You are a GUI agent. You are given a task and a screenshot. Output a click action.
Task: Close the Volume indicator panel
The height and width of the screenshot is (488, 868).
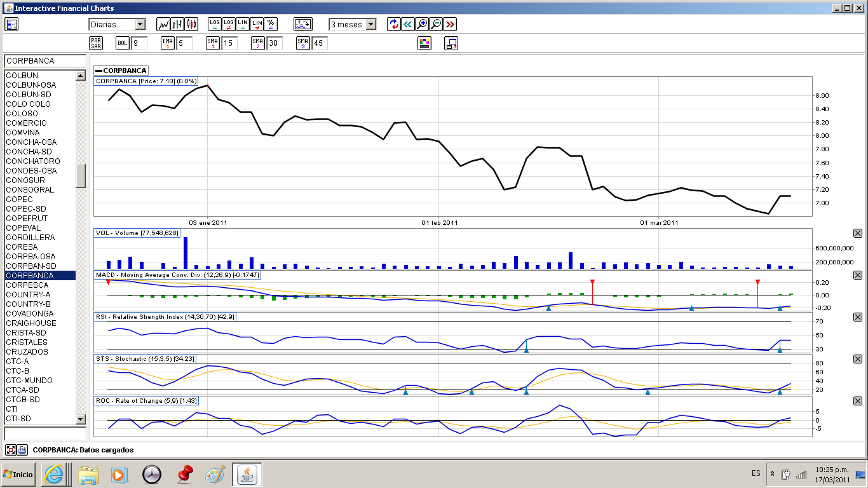[x=858, y=233]
